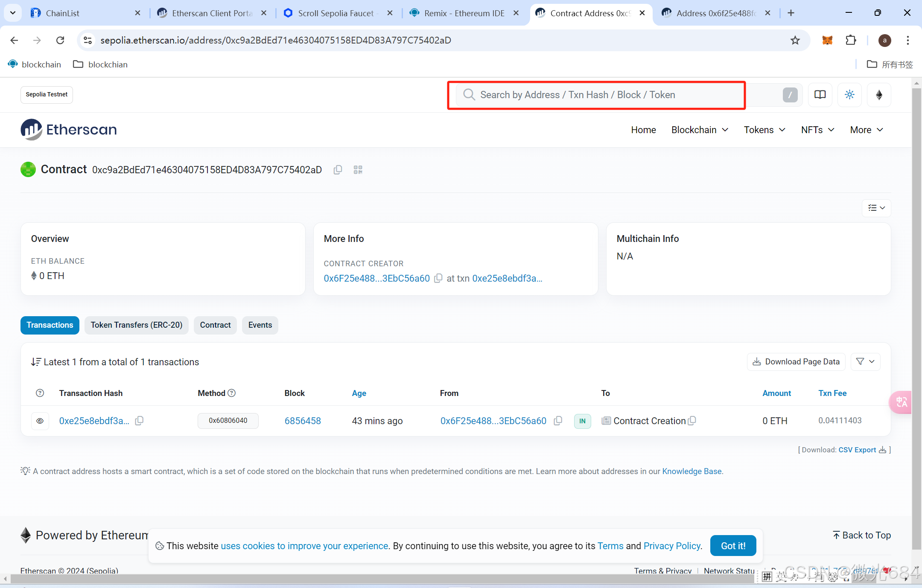Open the Etherscan docs book icon
This screenshot has height=588, width=922.
pyautogui.click(x=820, y=95)
